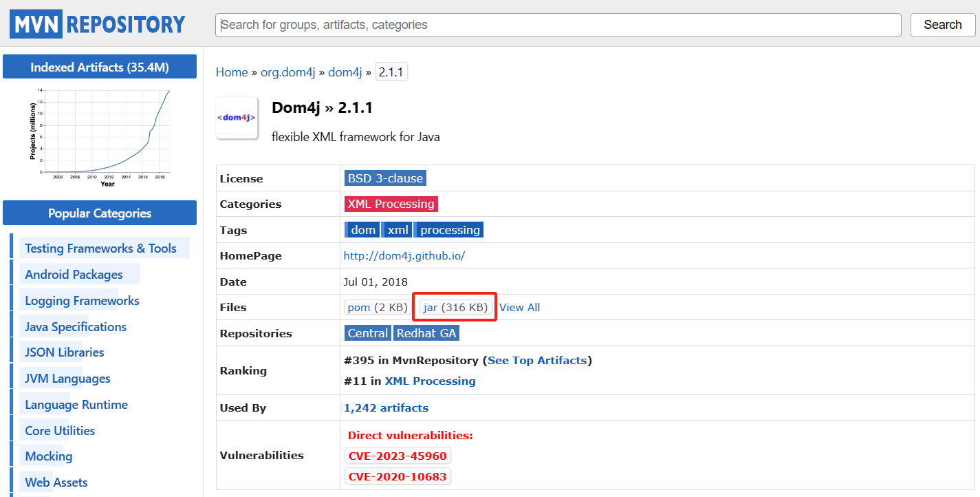Image resolution: width=980 pixels, height=497 pixels.
Task: Open JSON Libraries category
Action: 65,352
